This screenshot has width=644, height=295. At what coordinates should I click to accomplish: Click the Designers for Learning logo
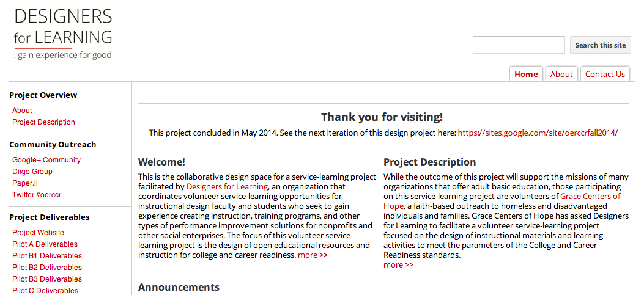(63, 34)
